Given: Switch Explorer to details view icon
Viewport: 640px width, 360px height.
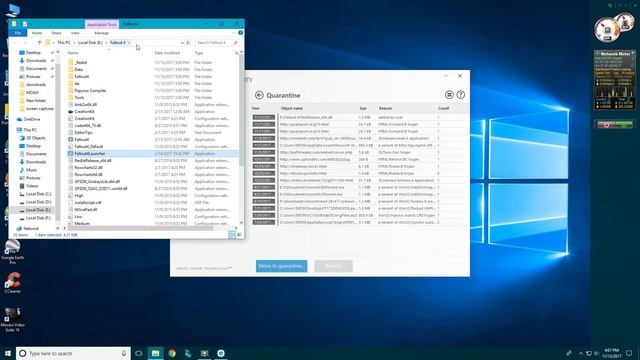Looking at the screenshot, I should (232, 235).
